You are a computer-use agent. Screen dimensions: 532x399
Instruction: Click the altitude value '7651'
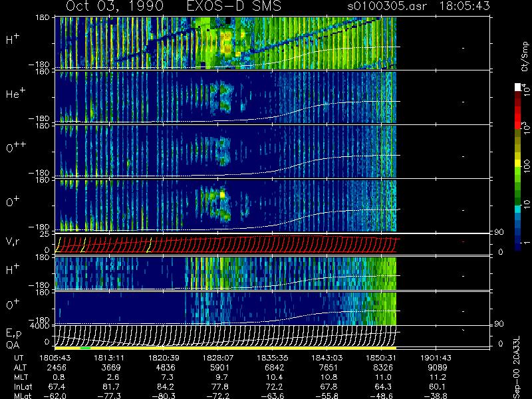[329, 368]
